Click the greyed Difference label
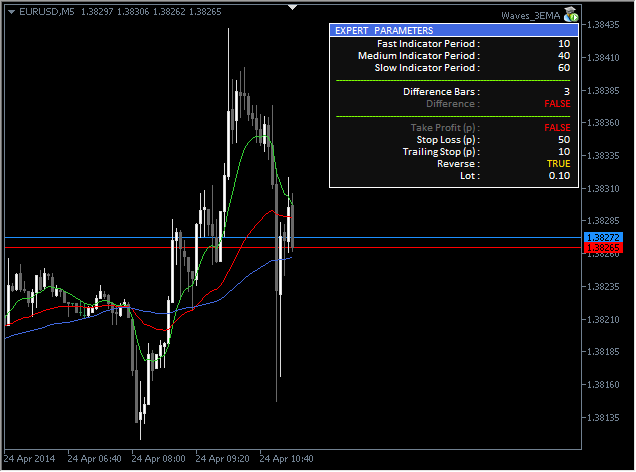636x472 pixels. (453, 104)
